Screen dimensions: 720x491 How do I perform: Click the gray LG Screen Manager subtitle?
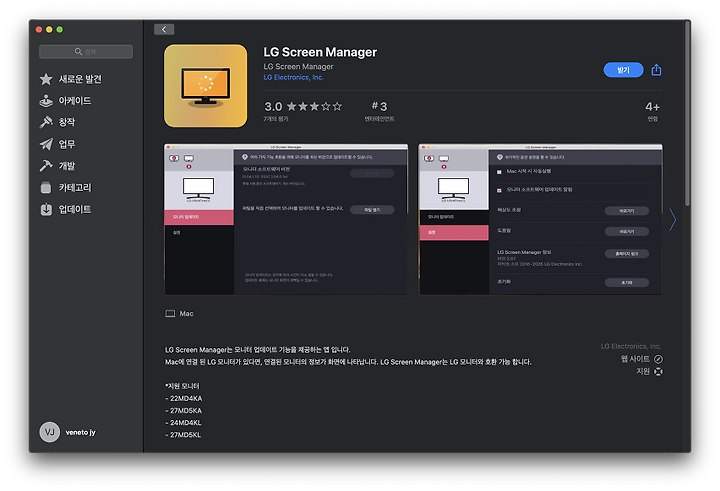(x=298, y=67)
